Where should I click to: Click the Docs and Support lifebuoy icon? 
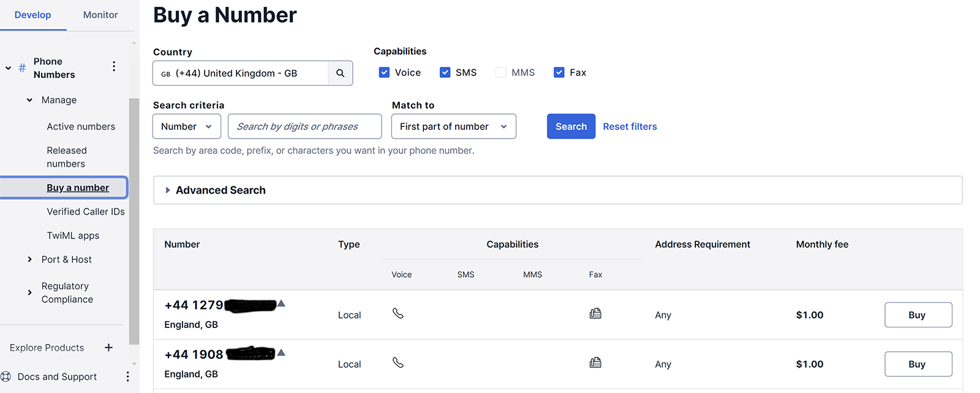click(6, 376)
